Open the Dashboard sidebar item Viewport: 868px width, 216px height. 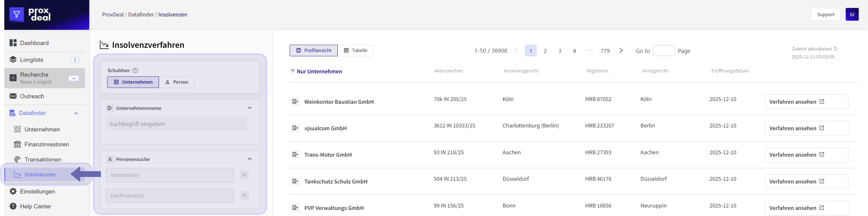pyautogui.click(x=34, y=43)
